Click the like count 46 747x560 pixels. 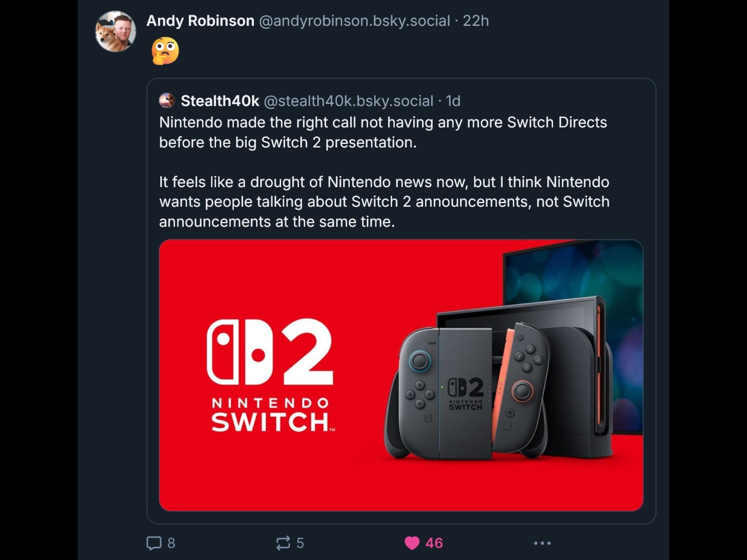point(434,543)
